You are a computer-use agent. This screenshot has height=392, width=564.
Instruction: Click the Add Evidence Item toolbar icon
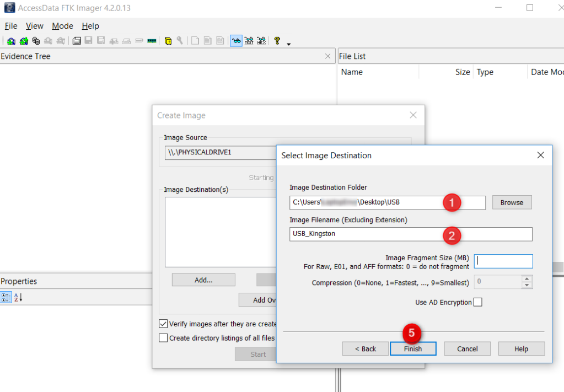click(11, 41)
